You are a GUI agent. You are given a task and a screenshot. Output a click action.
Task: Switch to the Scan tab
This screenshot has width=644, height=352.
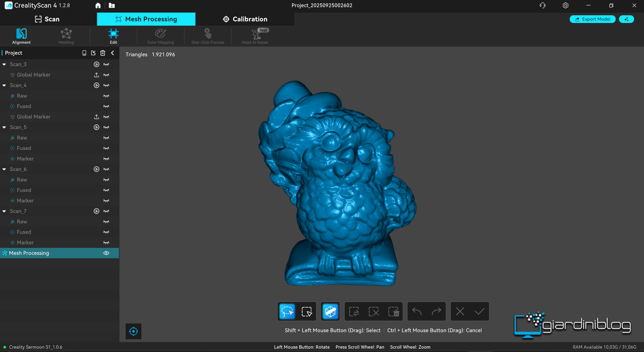[47, 19]
